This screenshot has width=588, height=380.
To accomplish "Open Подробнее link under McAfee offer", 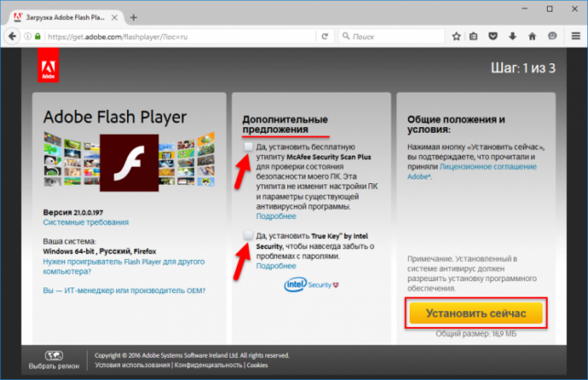I will click(276, 216).
